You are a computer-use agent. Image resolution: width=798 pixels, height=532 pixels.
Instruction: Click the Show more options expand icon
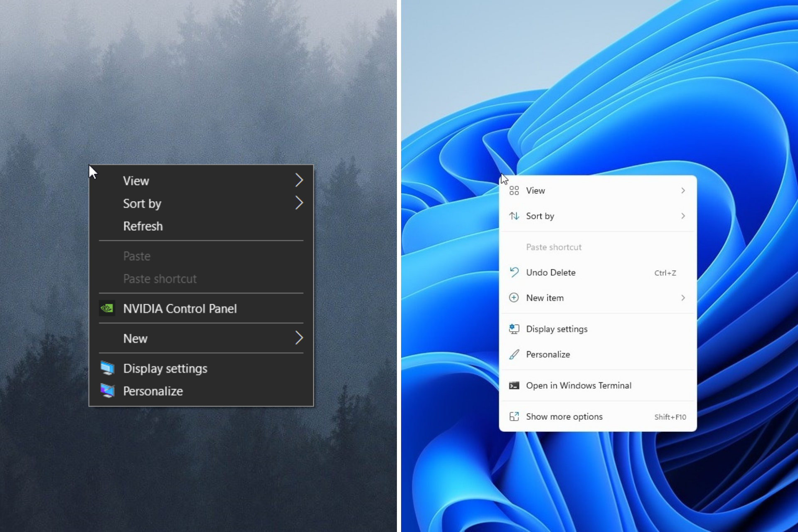pos(514,416)
